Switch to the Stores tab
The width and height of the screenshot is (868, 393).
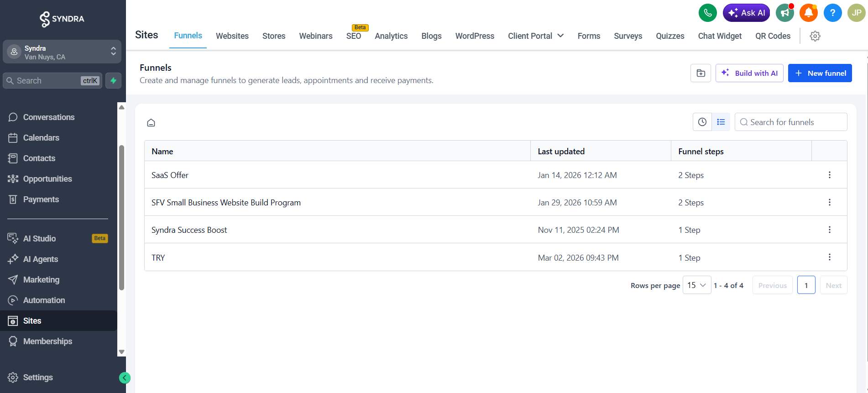tap(274, 36)
